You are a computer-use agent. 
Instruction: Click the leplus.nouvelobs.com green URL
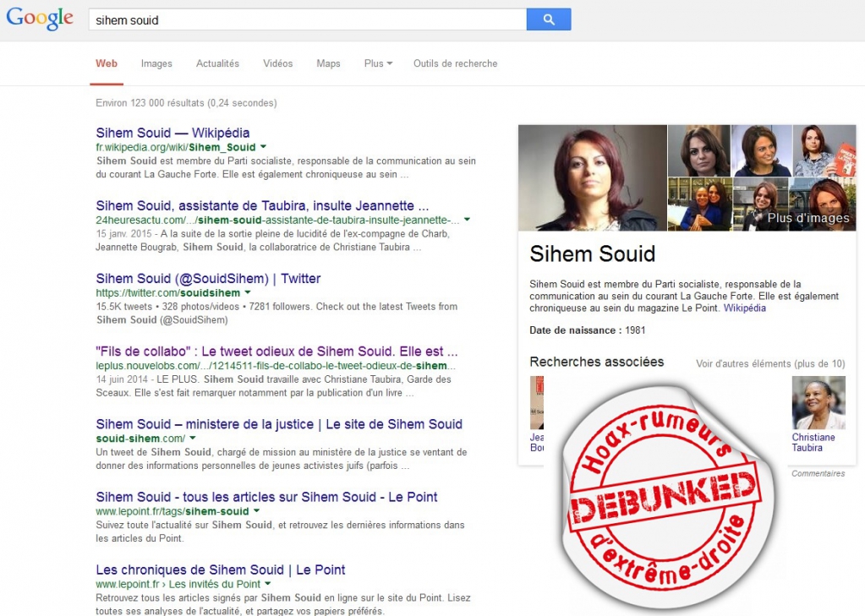276,366
